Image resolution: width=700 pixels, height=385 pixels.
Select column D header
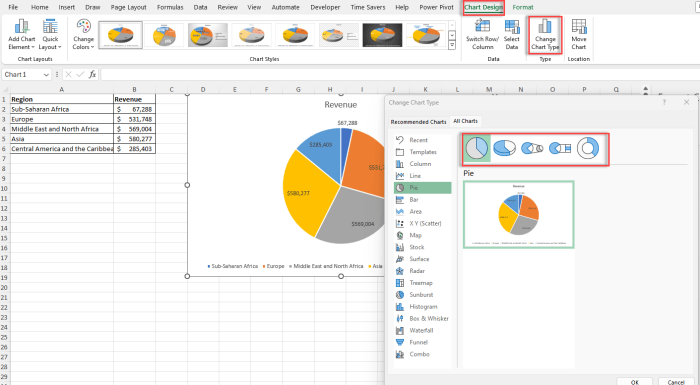[203, 89]
